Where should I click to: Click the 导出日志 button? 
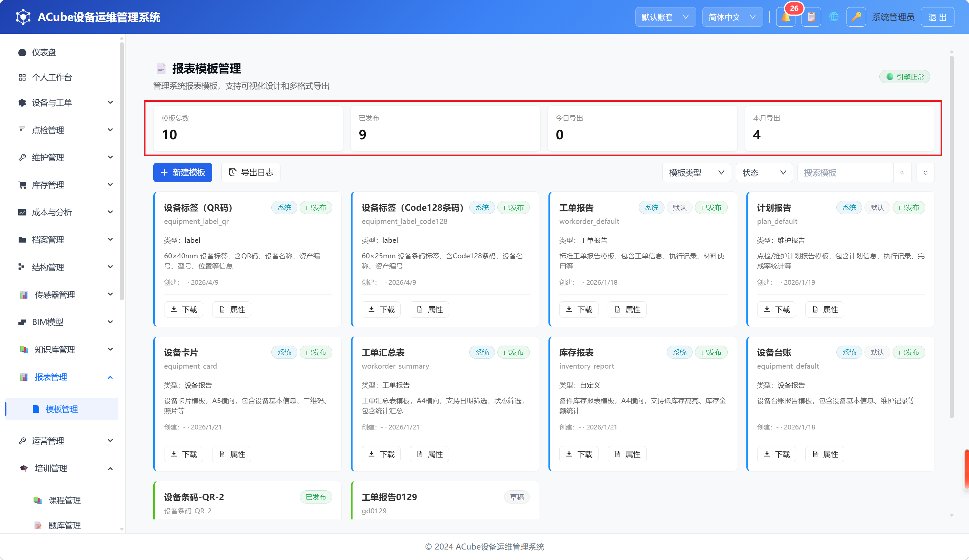coord(251,172)
